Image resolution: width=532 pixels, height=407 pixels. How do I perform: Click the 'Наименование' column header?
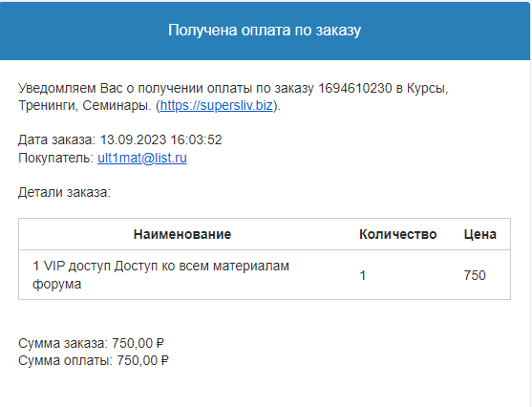click(x=182, y=234)
